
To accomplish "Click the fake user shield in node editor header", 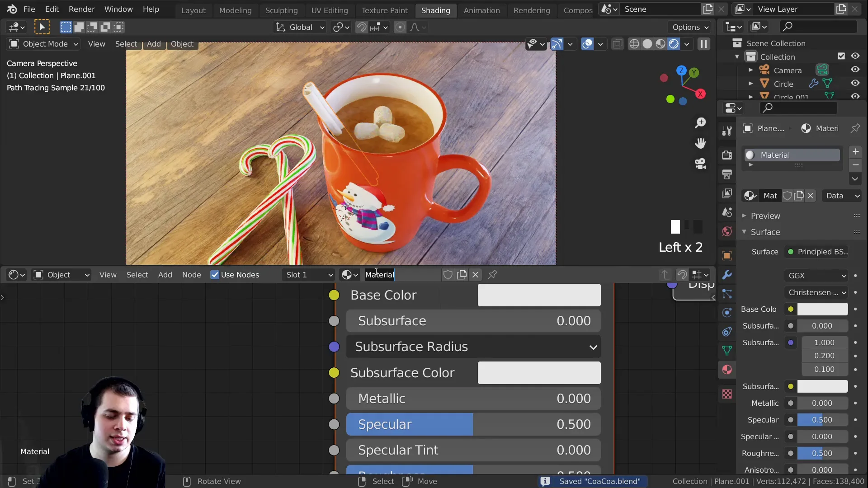I will [x=448, y=275].
